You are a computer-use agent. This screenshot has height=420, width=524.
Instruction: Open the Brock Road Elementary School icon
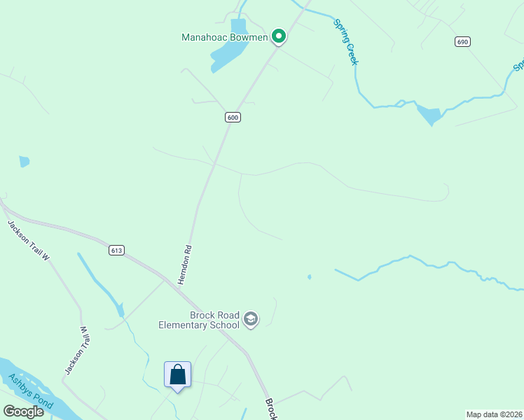[251, 319]
